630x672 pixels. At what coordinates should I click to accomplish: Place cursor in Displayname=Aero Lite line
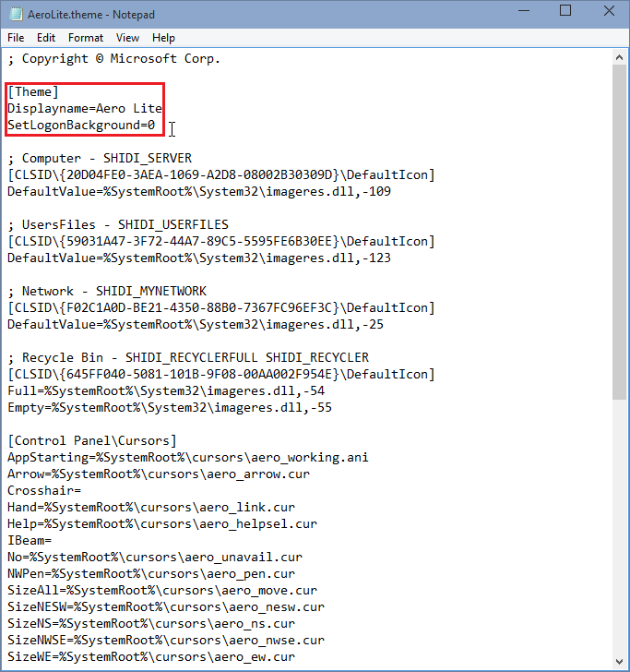coord(85,108)
